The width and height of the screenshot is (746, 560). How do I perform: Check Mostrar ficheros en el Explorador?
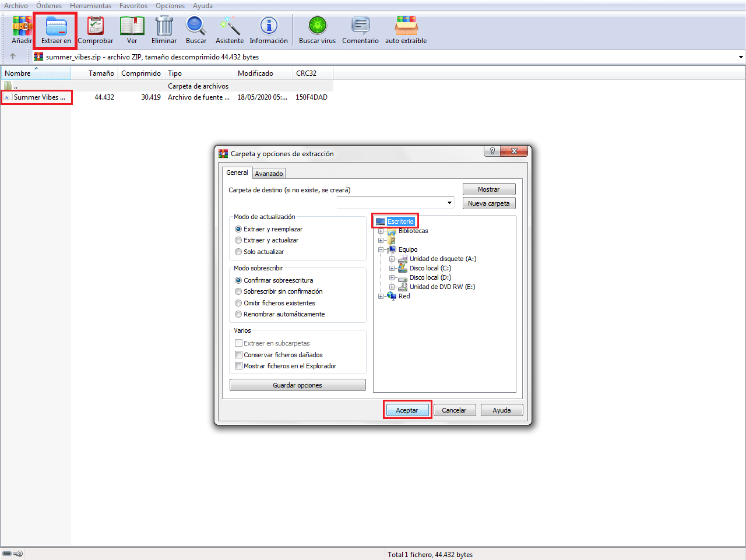pos(238,365)
